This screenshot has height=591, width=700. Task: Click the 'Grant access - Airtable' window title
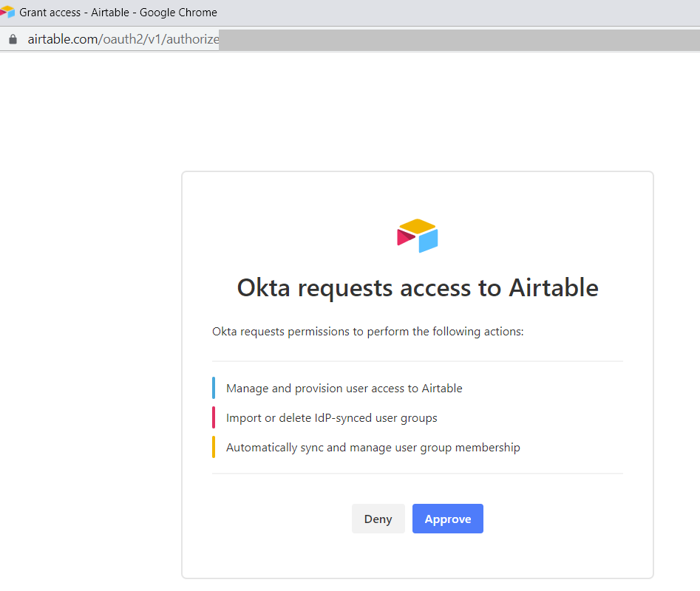(118, 12)
